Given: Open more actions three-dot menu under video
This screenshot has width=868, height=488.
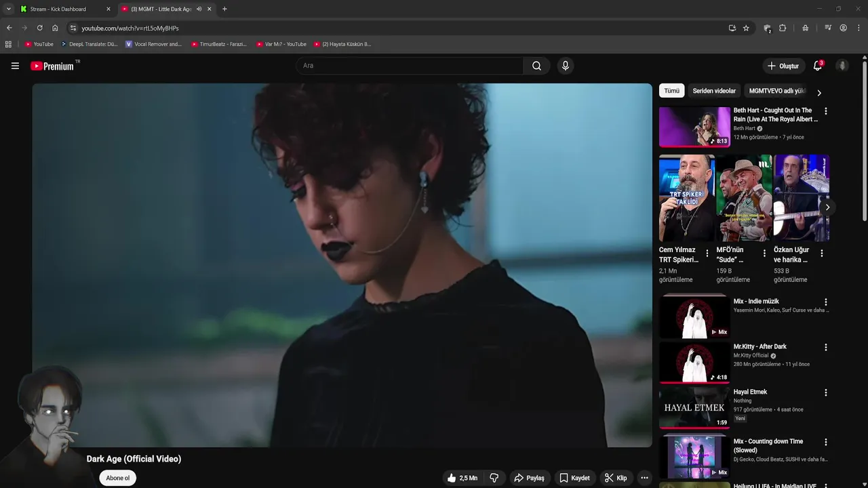Looking at the screenshot, I should (644, 478).
